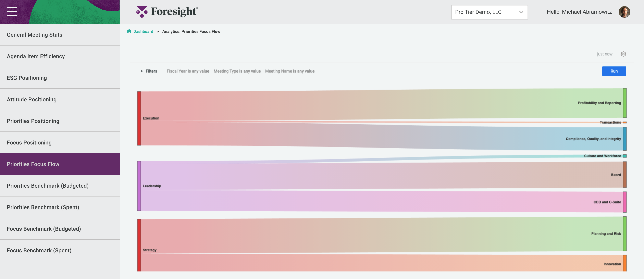Screen dimensions: 644x279
Task: Open General Meeting Stats
Action: pos(34,35)
